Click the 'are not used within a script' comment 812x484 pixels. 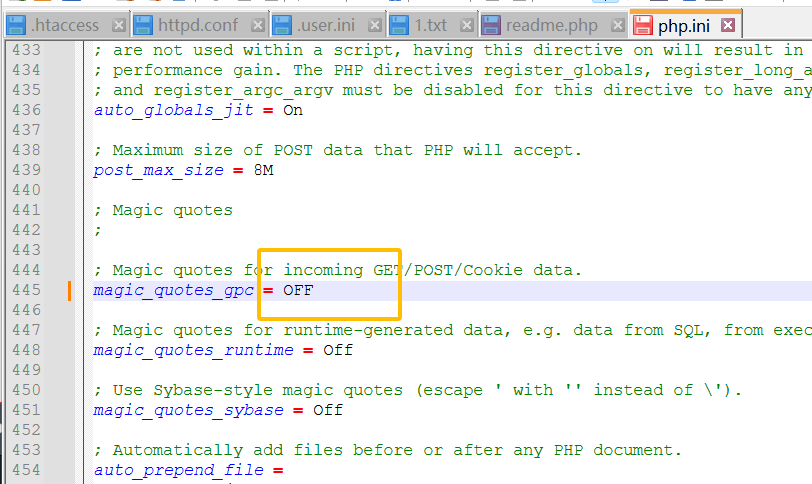pos(448,50)
